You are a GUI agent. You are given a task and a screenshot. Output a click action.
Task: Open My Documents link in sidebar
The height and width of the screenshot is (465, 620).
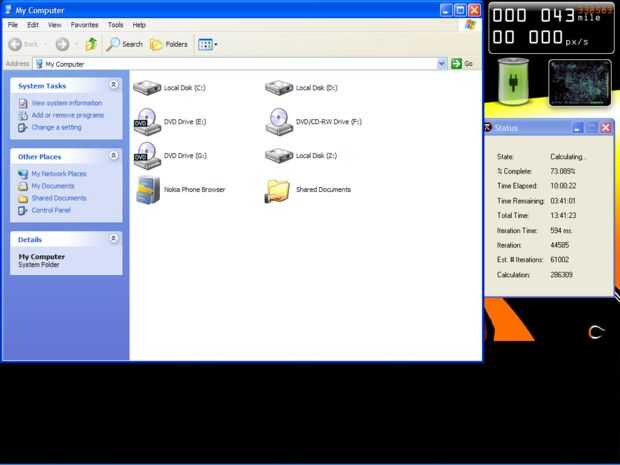pos(53,186)
